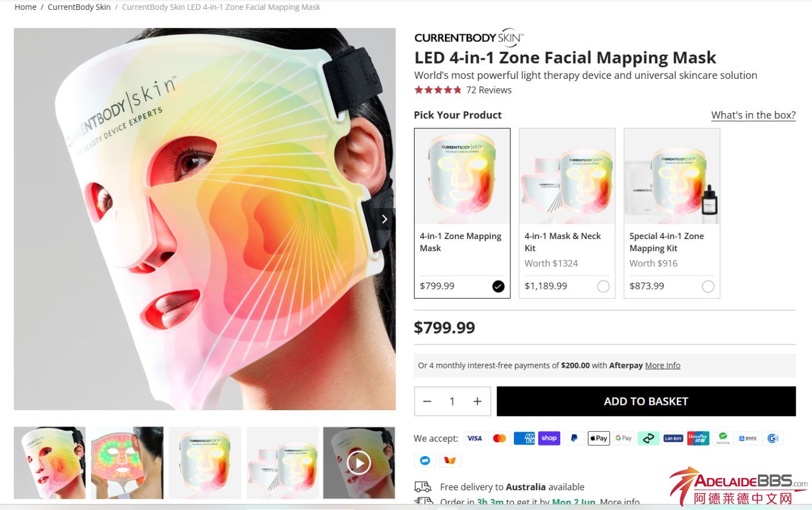The image size is (812, 510).
Task: Advance to the next product image
Action: pyautogui.click(x=384, y=219)
